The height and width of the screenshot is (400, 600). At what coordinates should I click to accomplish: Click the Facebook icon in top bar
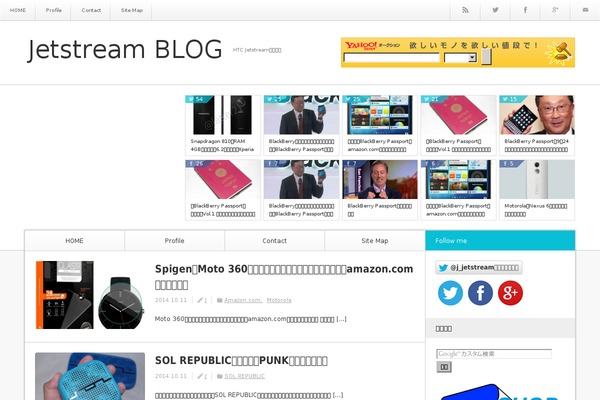[525, 10]
